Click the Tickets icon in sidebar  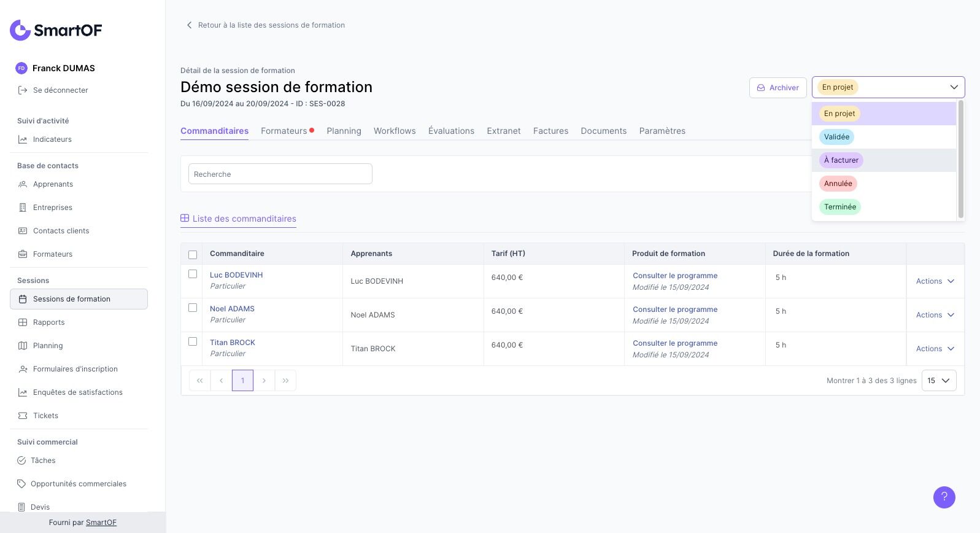pyautogui.click(x=23, y=416)
